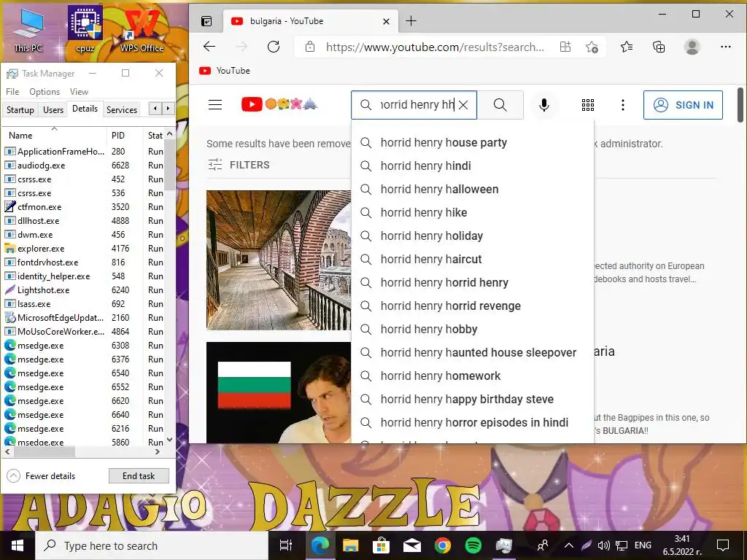
Task: Open the YouTube guide hamburger menu
Action: pyautogui.click(x=215, y=105)
